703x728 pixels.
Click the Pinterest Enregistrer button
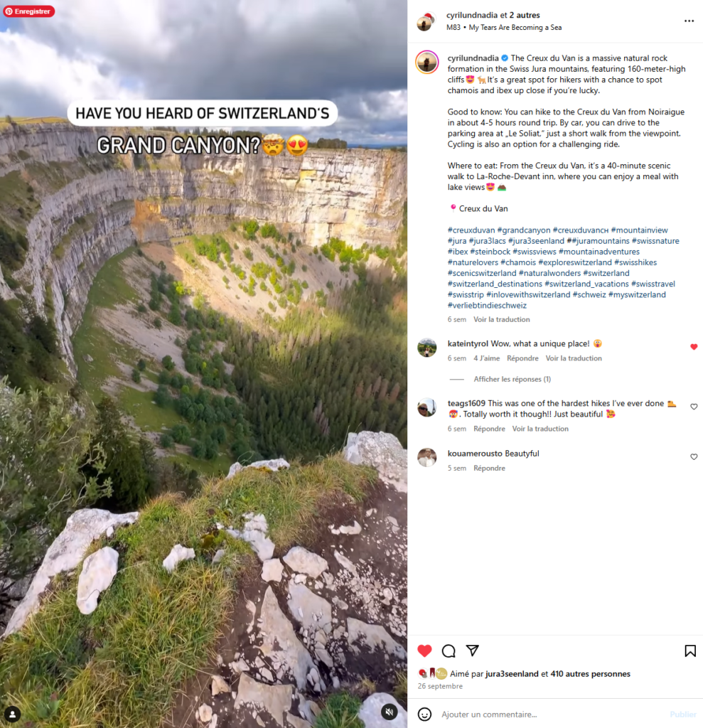coord(29,11)
